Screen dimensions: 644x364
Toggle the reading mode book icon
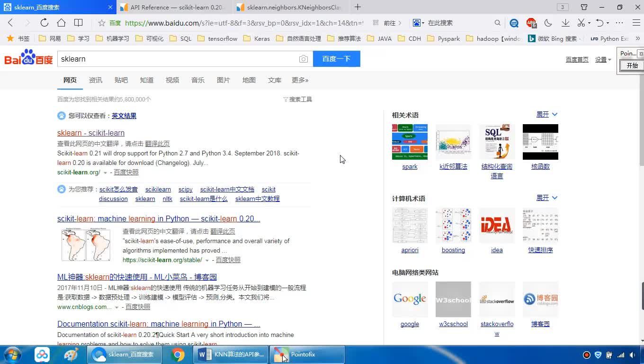pos(79,23)
